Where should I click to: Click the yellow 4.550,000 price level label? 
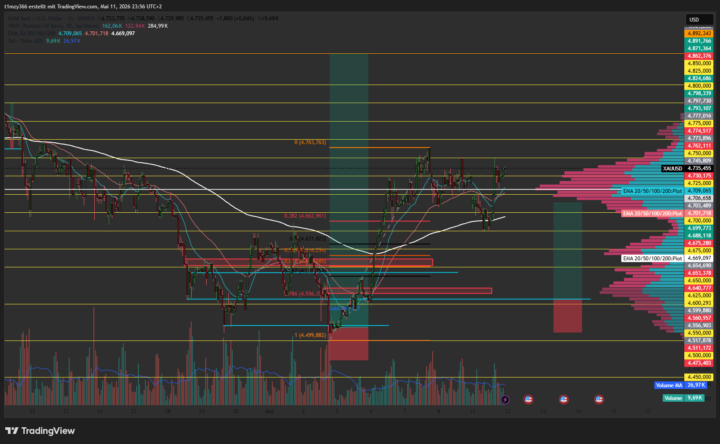click(699, 333)
